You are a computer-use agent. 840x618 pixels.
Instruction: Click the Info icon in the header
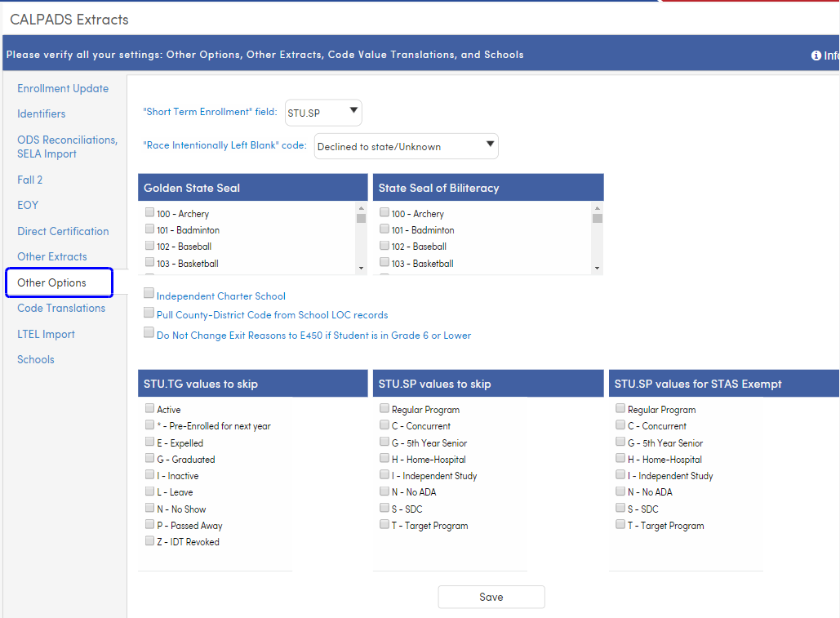(816, 55)
